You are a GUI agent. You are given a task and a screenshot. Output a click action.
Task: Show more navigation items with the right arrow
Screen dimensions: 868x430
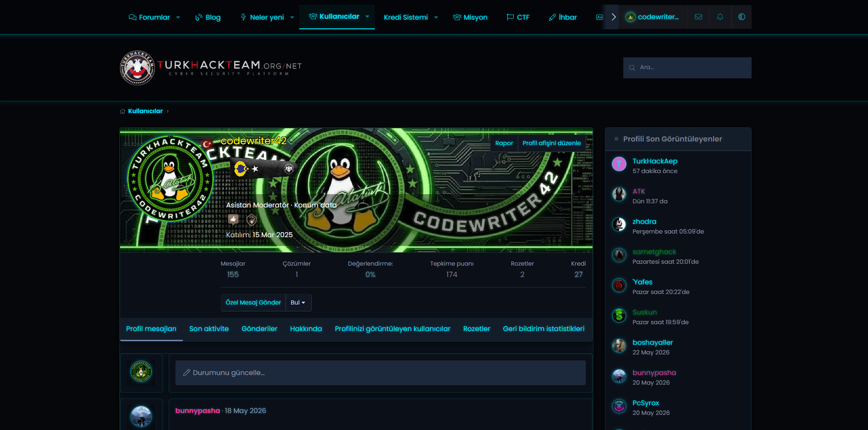pyautogui.click(x=613, y=17)
